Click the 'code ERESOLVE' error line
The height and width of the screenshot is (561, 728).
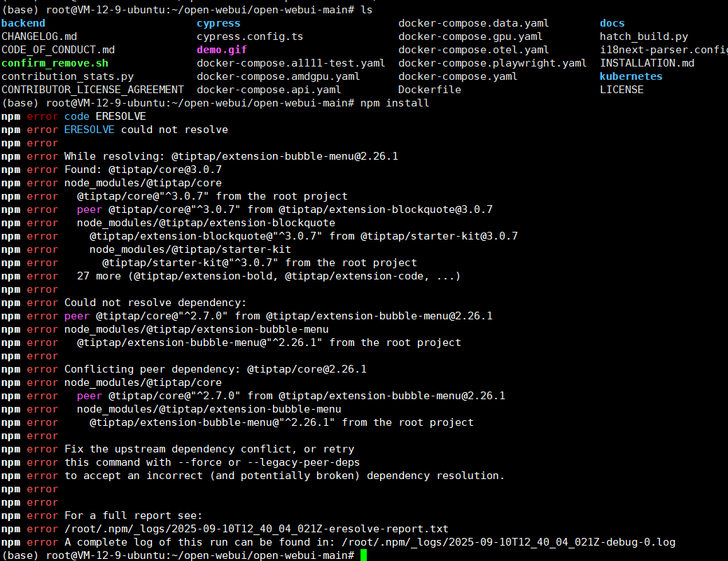click(x=105, y=116)
